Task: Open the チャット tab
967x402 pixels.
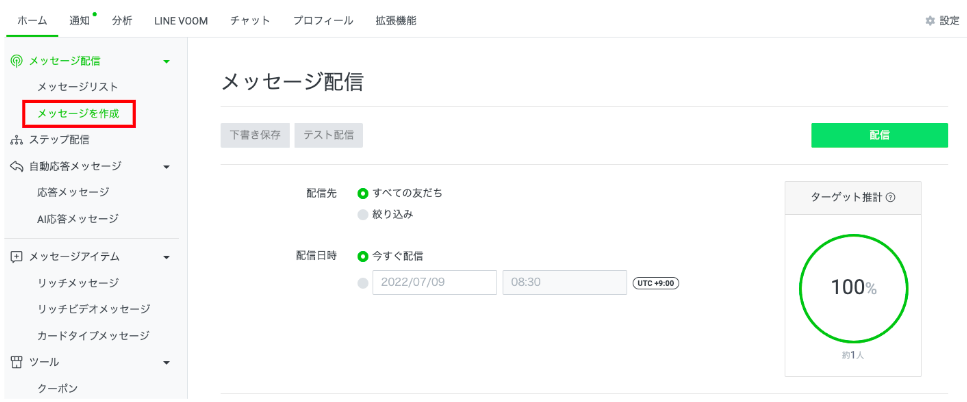Action: point(250,21)
